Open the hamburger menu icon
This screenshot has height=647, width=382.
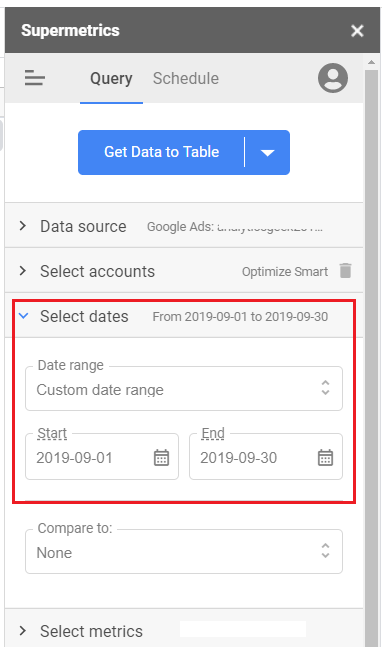[x=35, y=78]
